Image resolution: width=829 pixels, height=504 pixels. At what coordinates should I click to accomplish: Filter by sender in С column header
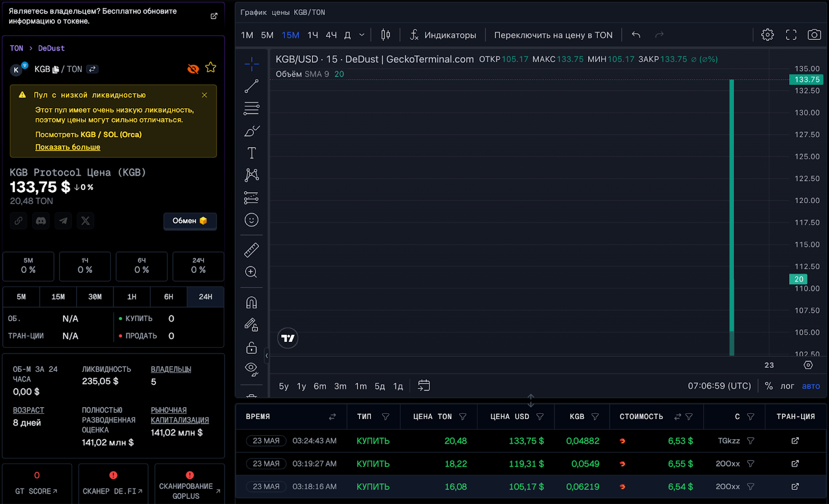(x=751, y=416)
